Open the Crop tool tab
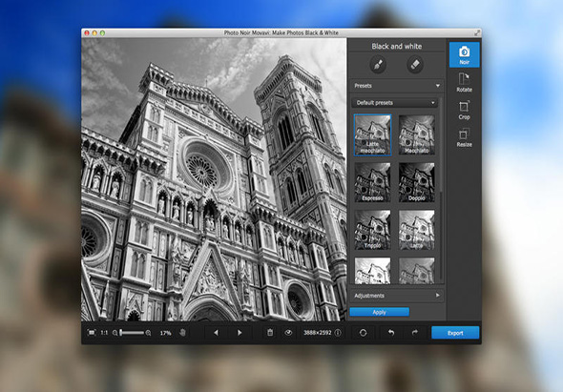 (465, 111)
